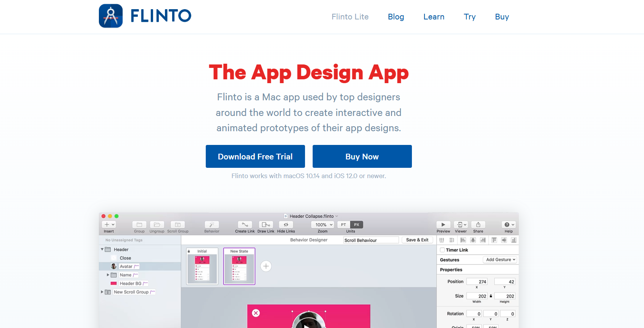Image resolution: width=644 pixels, height=328 pixels.
Task: Open the Learn nav item
Action: coord(434,17)
